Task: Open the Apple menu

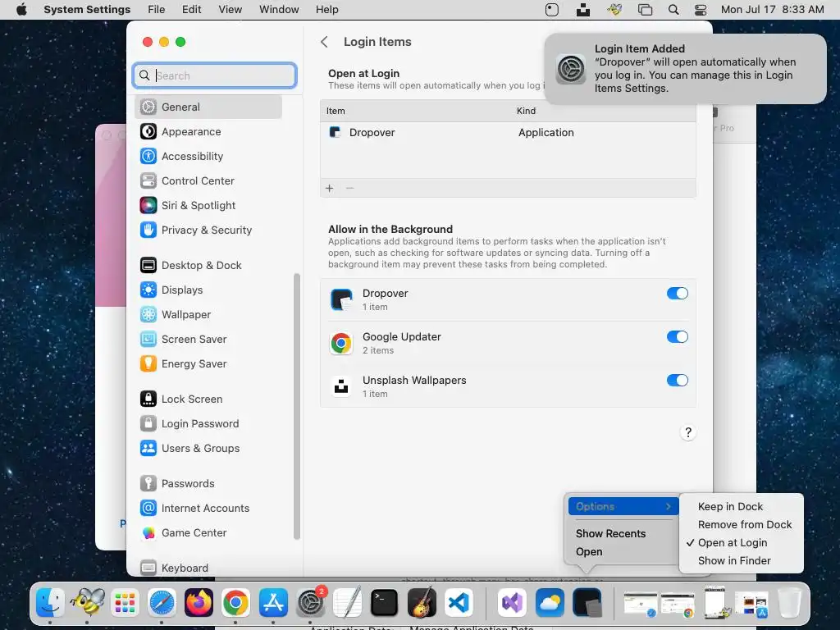Action: (21, 10)
